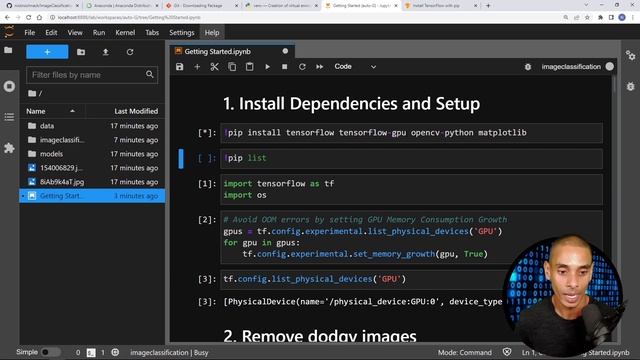Open the File menu
The height and width of the screenshot is (360, 640).
(30, 33)
